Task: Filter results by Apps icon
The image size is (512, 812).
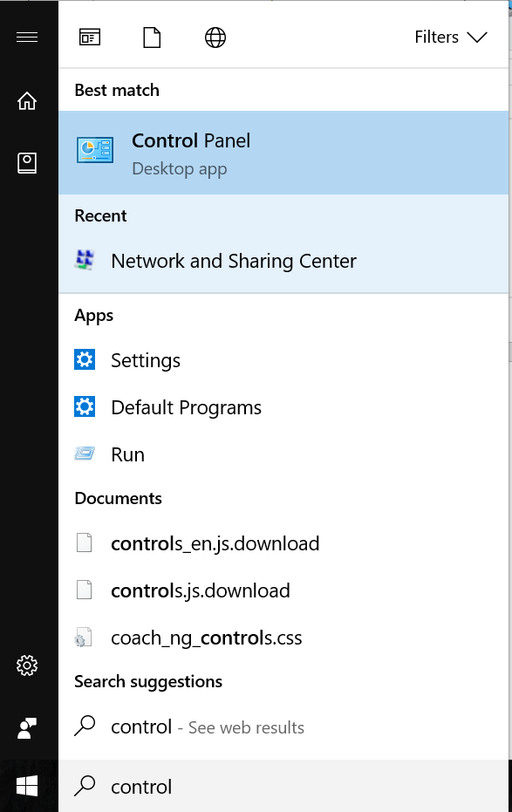Action: (x=90, y=38)
